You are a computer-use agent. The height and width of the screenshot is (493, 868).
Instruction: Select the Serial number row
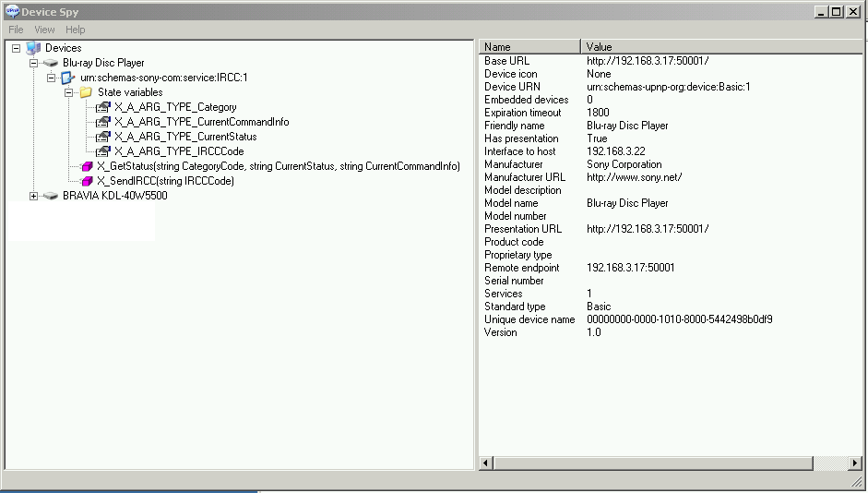(x=671, y=281)
